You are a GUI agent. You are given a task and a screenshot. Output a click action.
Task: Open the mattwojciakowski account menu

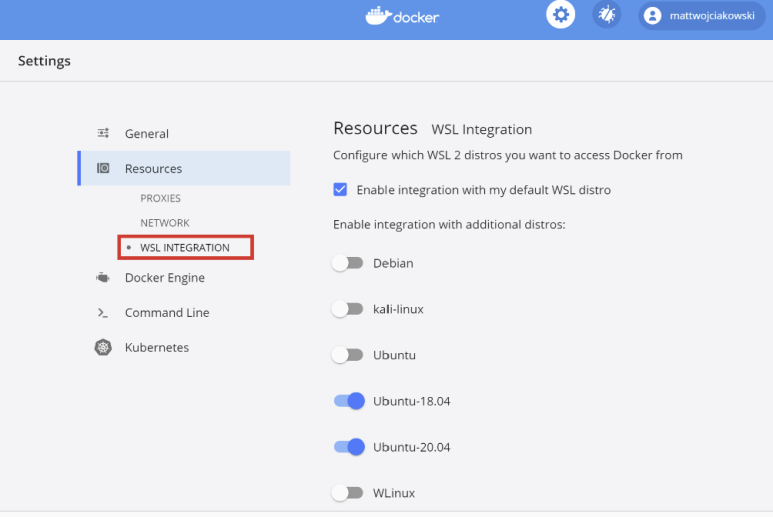[x=701, y=16]
